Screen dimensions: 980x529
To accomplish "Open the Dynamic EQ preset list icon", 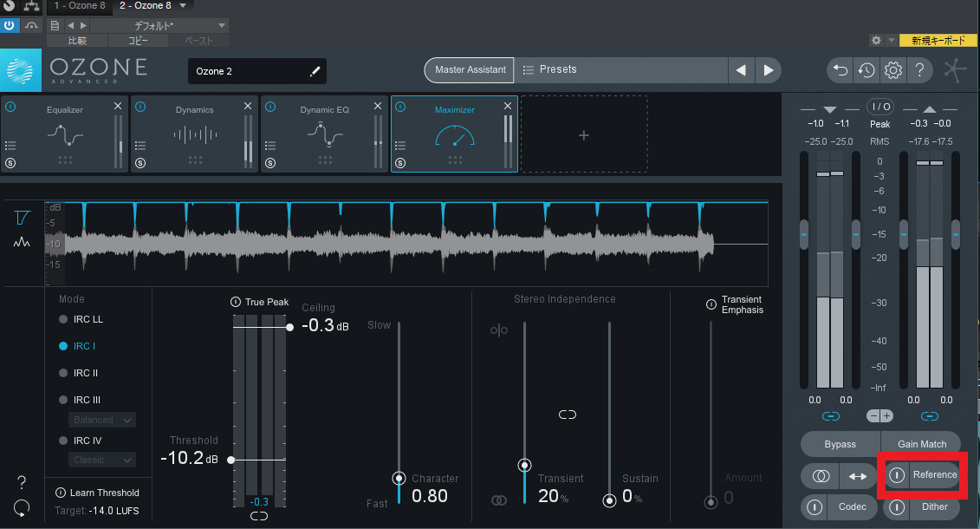I will coord(270,146).
